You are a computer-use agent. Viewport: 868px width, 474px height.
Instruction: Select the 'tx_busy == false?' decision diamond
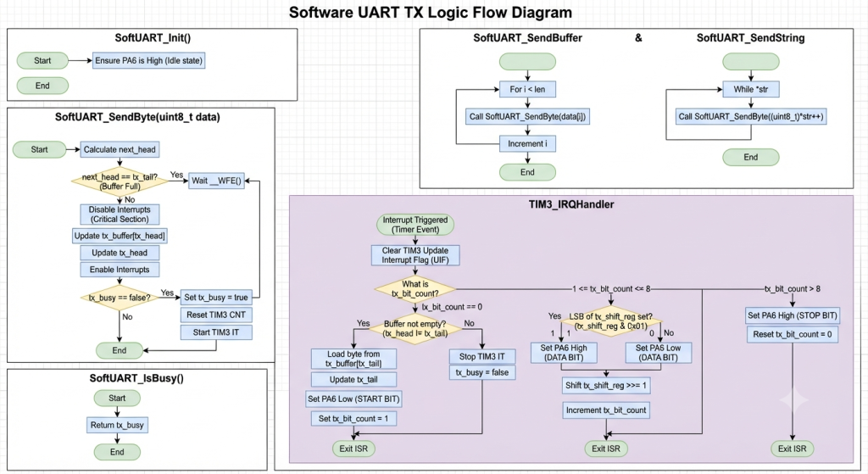click(120, 298)
